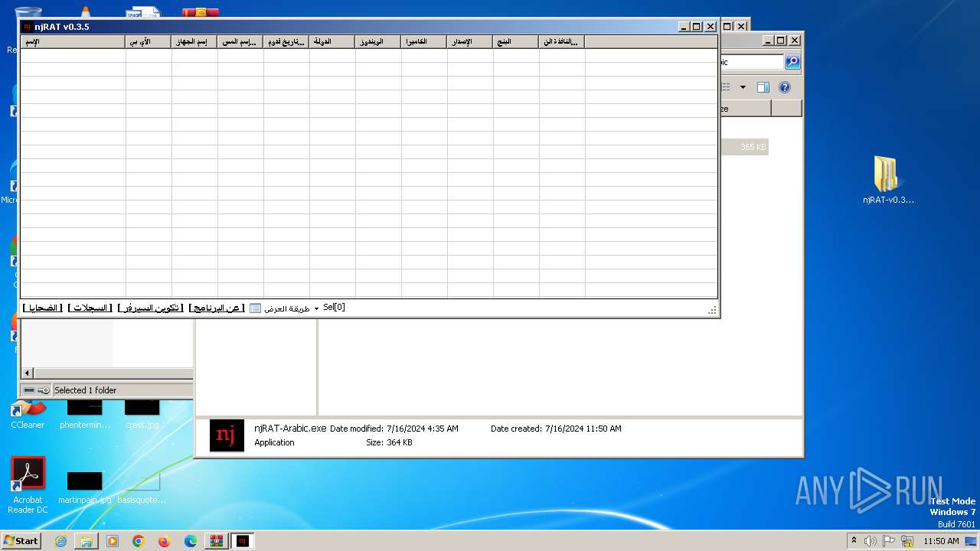Image resolution: width=980 pixels, height=551 pixels.
Task: Sort by الإصدار version column header
Action: (470, 42)
